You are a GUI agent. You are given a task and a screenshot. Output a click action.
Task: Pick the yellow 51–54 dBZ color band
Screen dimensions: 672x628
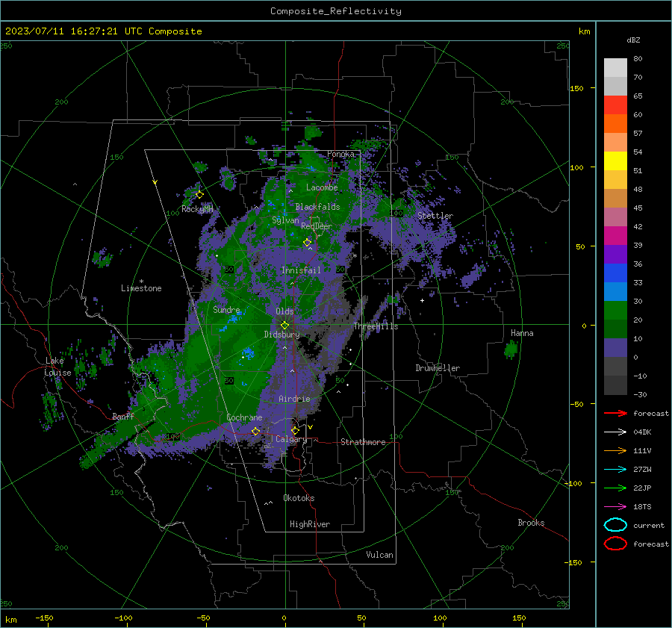click(615, 161)
